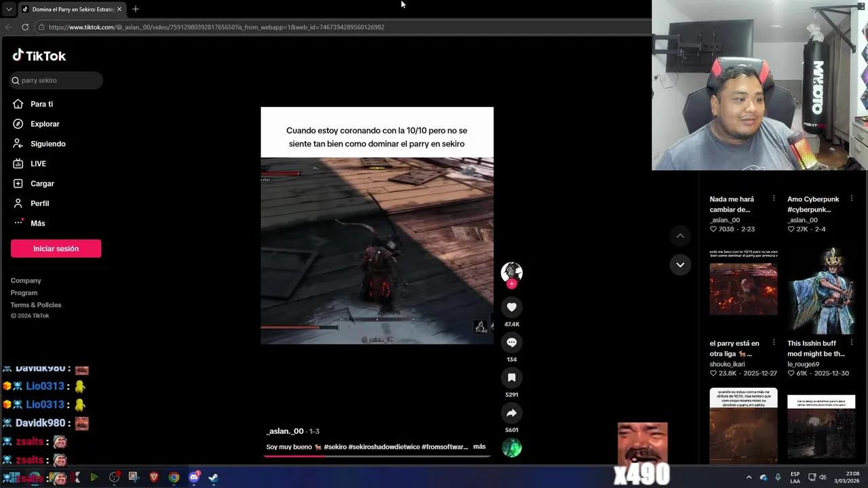The width and height of the screenshot is (868, 488).
Task: Like the video with heart icon
Action: click(x=511, y=307)
